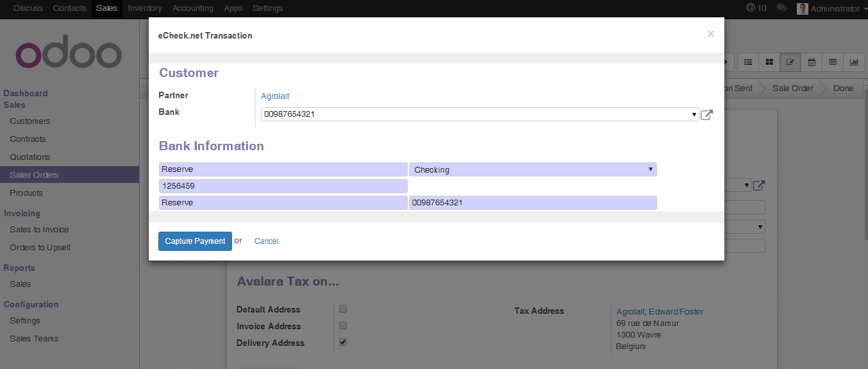
Task: Open background form dropdown beside external link icon
Action: coord(746,185)
